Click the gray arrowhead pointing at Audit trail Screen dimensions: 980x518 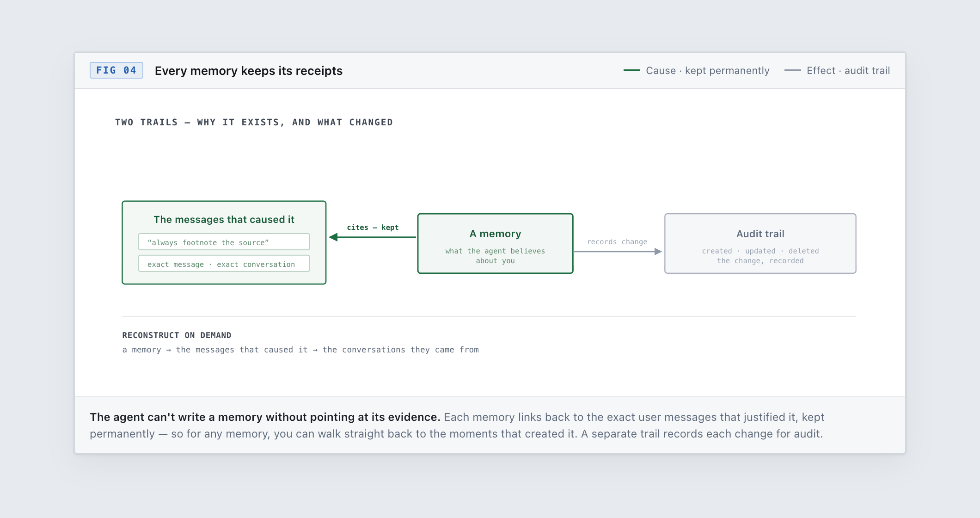click(658, 252)
